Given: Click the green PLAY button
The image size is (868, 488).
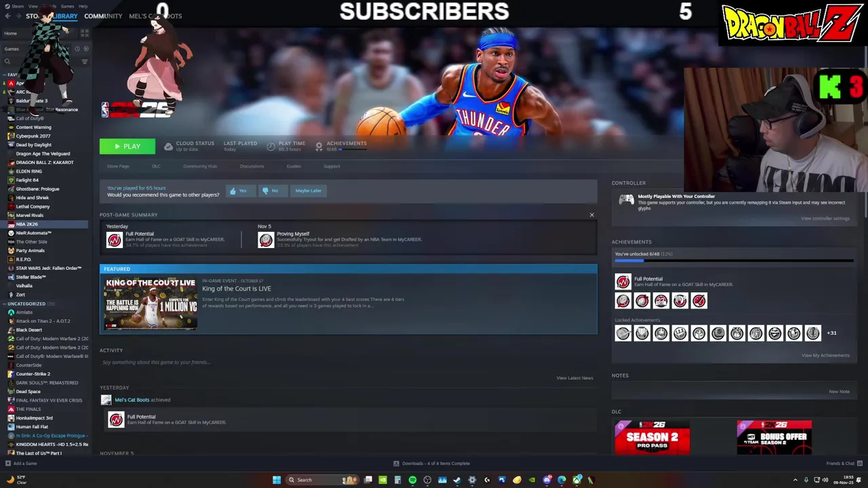Looking at the screenshot, I should (127, 146).
